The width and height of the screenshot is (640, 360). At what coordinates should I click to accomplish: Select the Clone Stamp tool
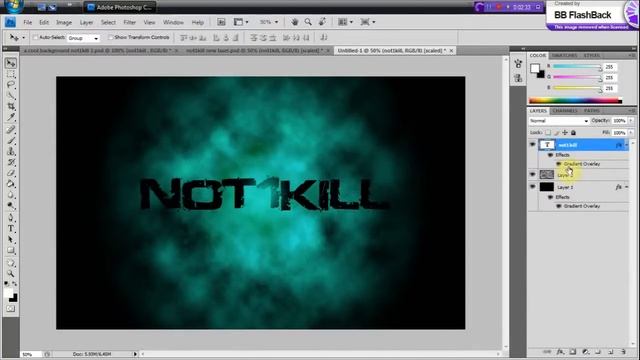point(11,151)
